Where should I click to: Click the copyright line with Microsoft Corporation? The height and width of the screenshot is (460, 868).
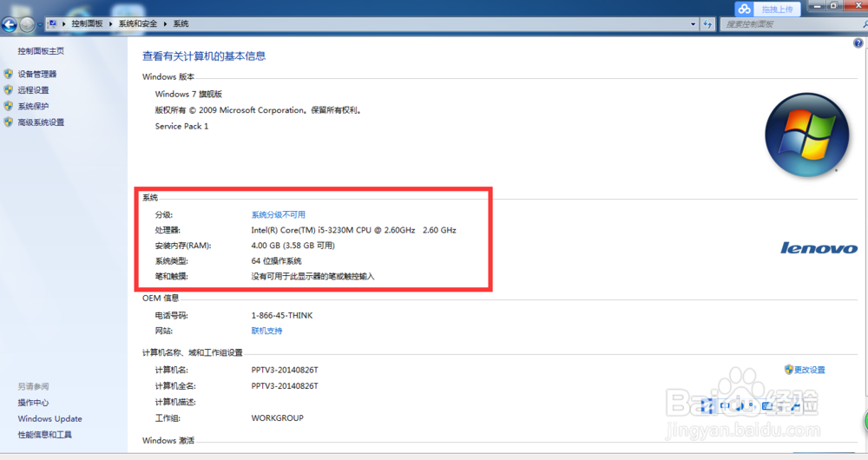click(x=259, y=110)
